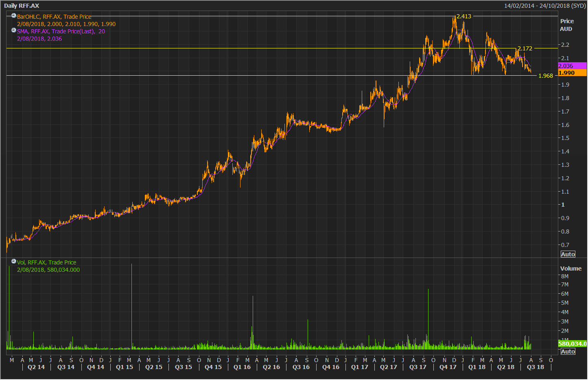This screenshot has height=380, width=588.
Task: Click the SMA value line 2/08/2018, 2.036
Action: click(39, 39)
